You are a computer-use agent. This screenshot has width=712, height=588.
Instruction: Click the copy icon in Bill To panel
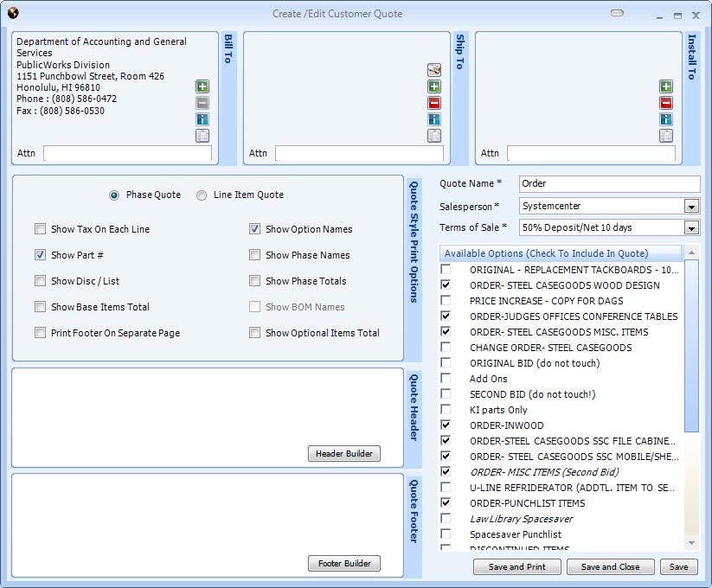tap(202, 136)
